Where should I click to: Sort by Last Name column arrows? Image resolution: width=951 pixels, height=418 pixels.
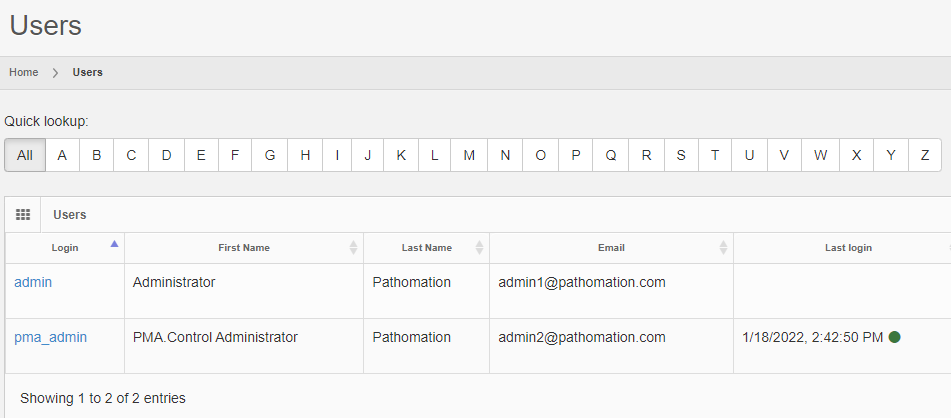pyautogui.click(x=479, y=248)
